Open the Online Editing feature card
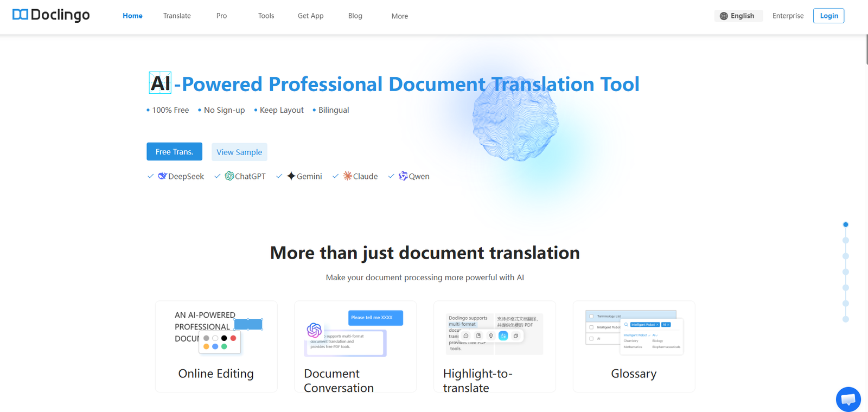The width and height of the screenshot is (868, 412). (x=216, y=346)
